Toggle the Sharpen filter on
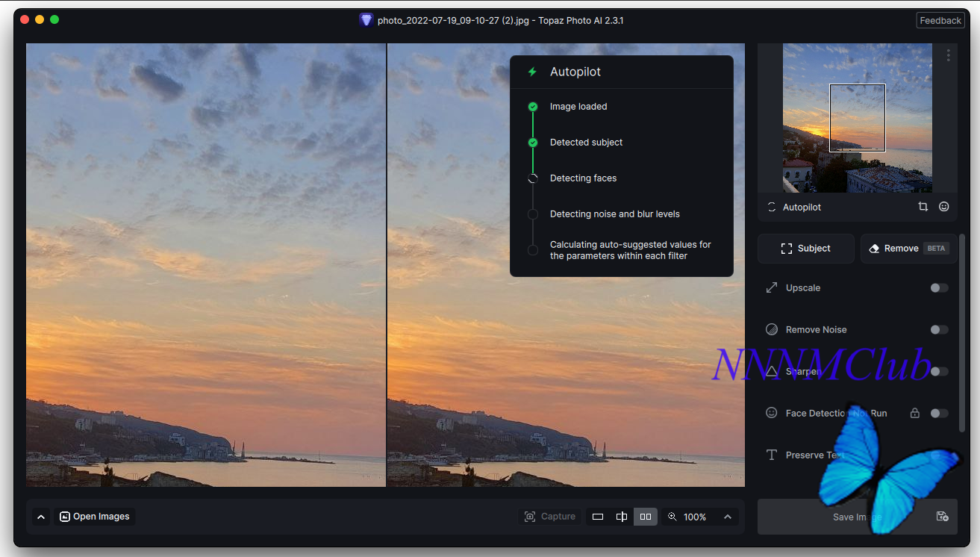Viewport: 980px width, 557px height. 939,371
